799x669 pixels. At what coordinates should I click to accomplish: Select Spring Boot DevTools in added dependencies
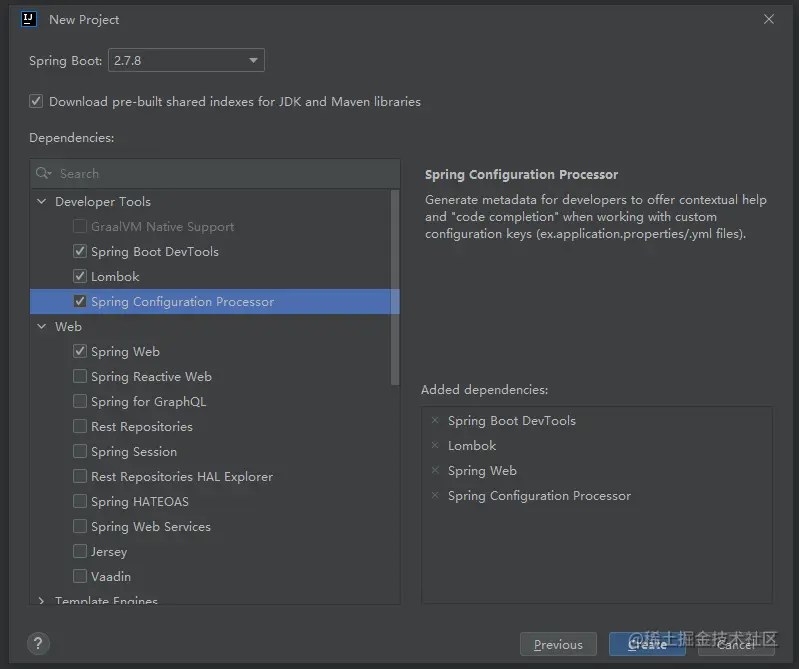pos(512,420)
